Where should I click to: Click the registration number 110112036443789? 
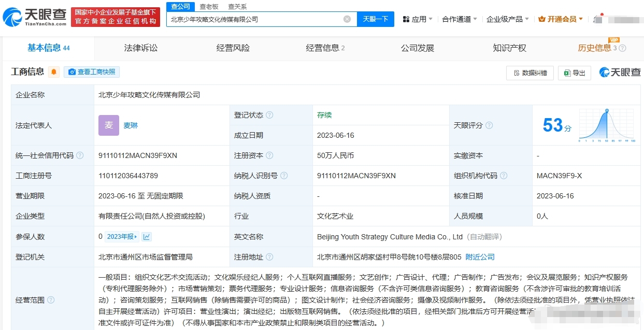click(128, 176)
